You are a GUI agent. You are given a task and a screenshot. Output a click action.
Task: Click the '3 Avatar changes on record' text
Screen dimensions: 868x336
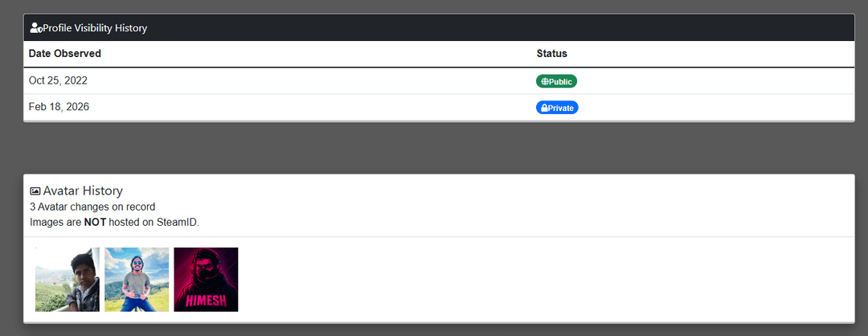point(92,207)
